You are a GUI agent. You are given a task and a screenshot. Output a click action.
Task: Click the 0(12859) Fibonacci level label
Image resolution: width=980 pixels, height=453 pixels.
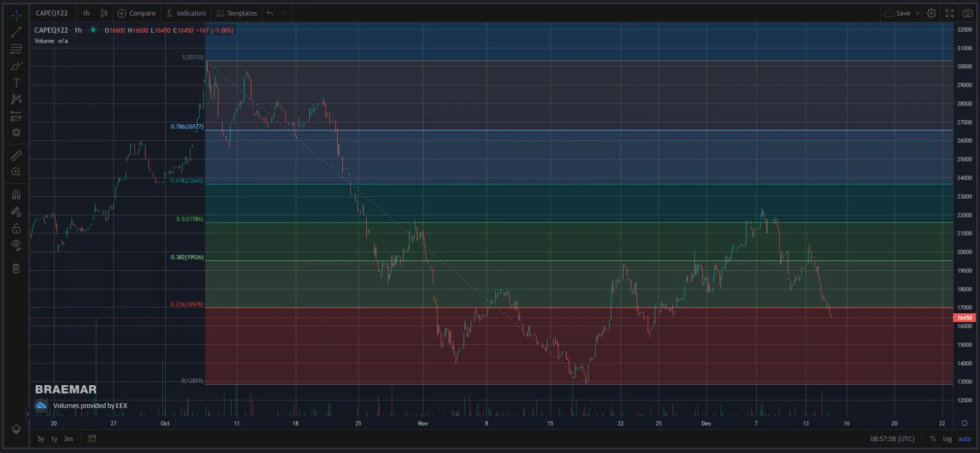192,381
